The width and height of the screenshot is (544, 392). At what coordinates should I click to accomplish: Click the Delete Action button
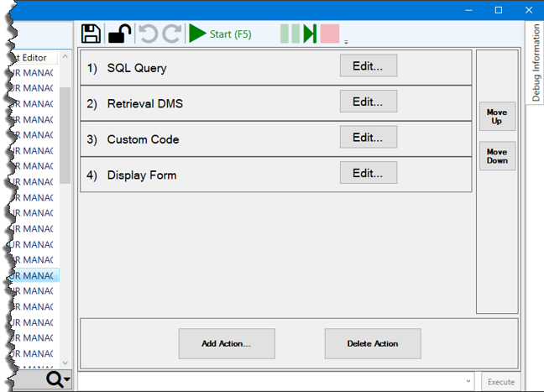[373, 343]
